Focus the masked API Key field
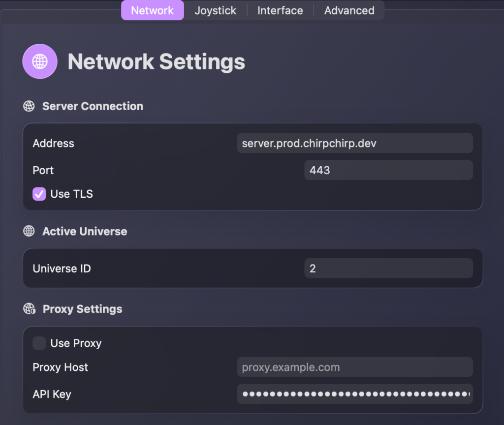Viewport: 504px width, 425px height. tap(354, 394)
